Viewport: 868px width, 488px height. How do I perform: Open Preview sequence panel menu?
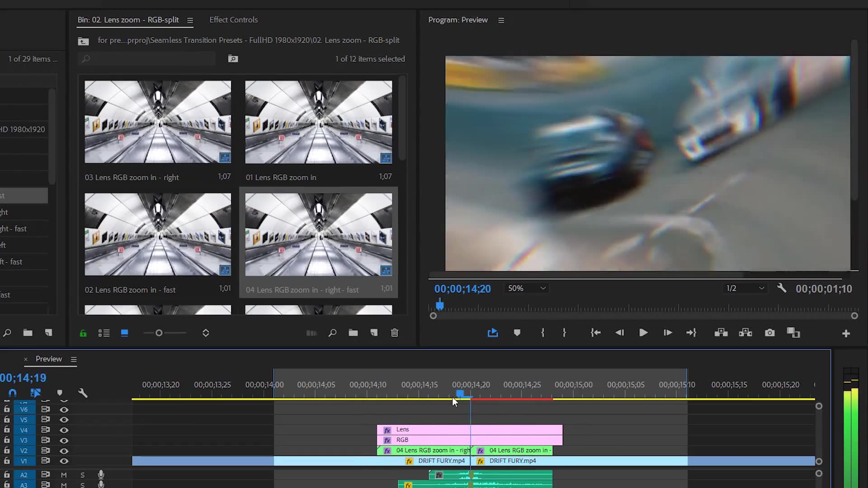[x=74, y=360]
